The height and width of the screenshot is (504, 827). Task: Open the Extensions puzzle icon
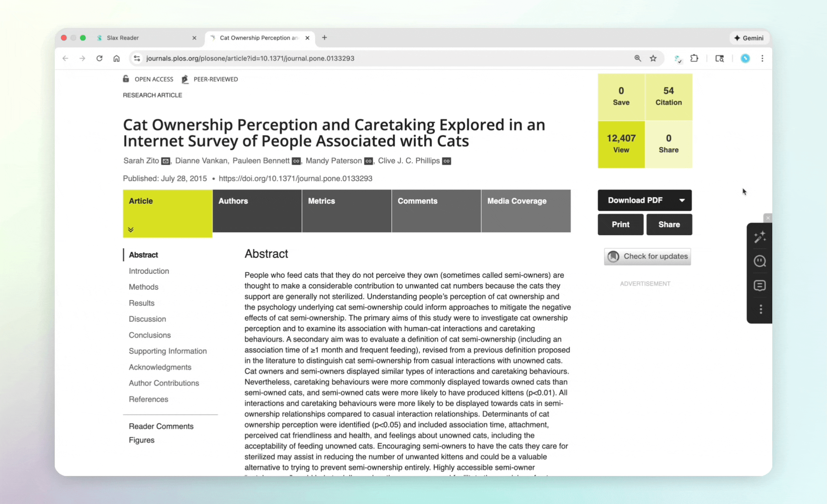[695, 58]
